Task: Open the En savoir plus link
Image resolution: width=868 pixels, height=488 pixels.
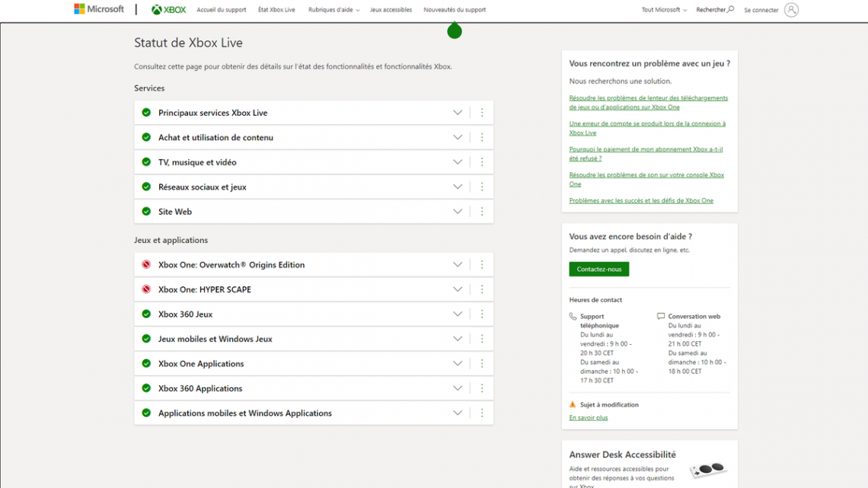Action: pos(589,418)
